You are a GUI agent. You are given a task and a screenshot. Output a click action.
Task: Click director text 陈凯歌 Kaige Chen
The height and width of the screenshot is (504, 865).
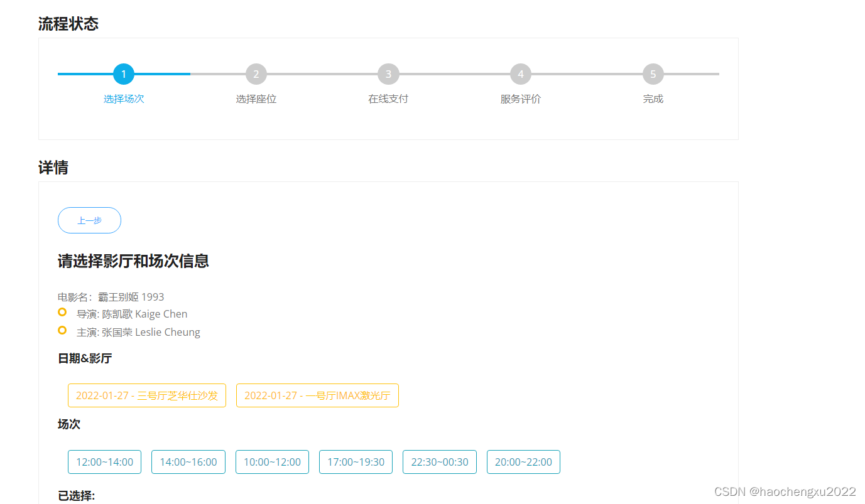[x=144, y=314]
